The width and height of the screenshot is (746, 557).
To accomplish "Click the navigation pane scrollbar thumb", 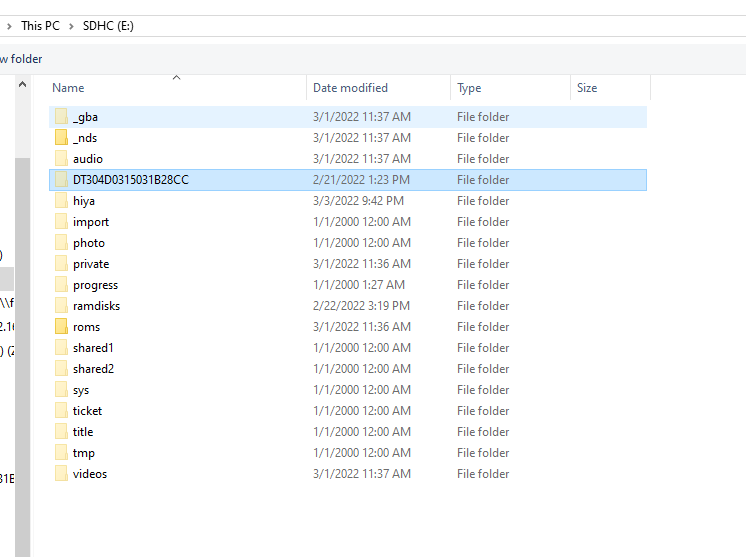I will [22, 357].
